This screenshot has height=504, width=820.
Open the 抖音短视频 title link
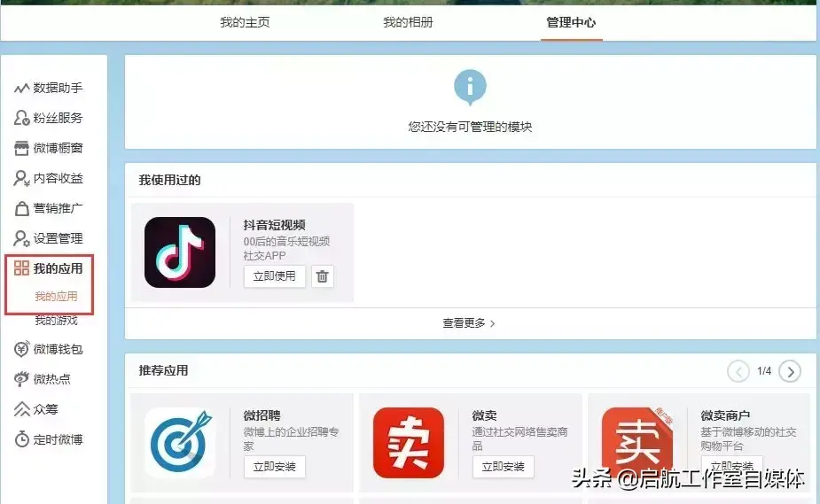tap(274, 225)
